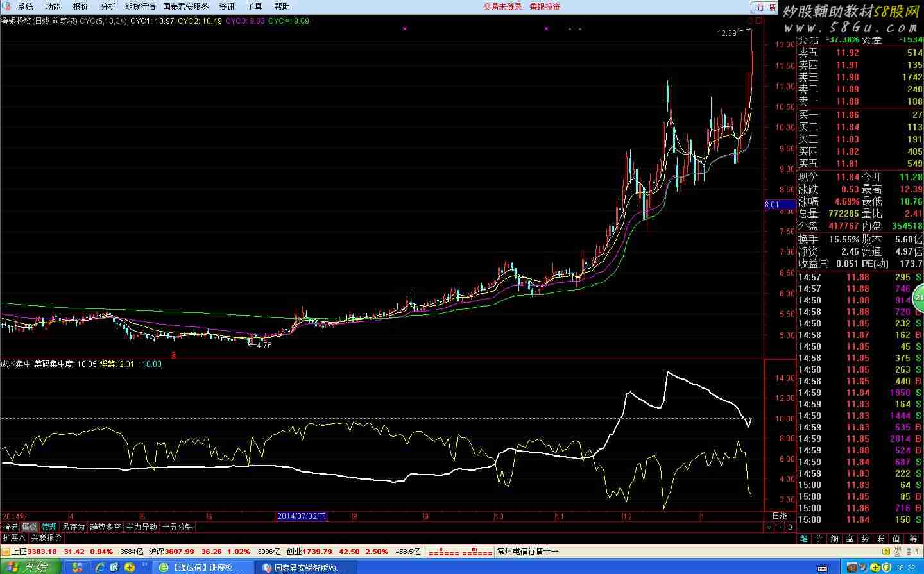Open the 分析 menu
The height and width of the screenshot is (574, 924).
(108, 7)
